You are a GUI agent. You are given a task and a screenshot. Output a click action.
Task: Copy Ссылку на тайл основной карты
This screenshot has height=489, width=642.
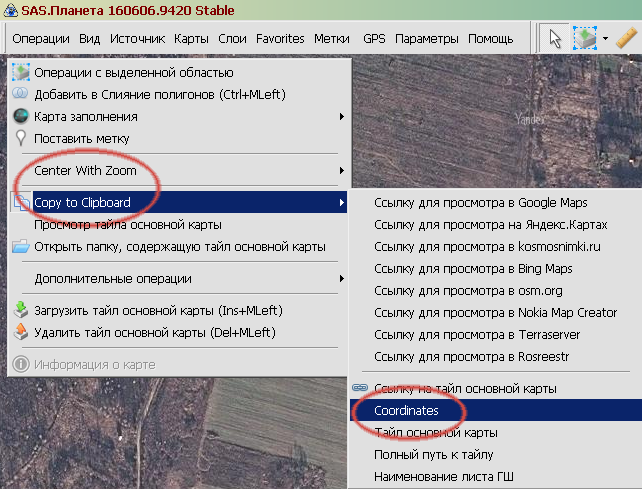(x=465, y=388)
